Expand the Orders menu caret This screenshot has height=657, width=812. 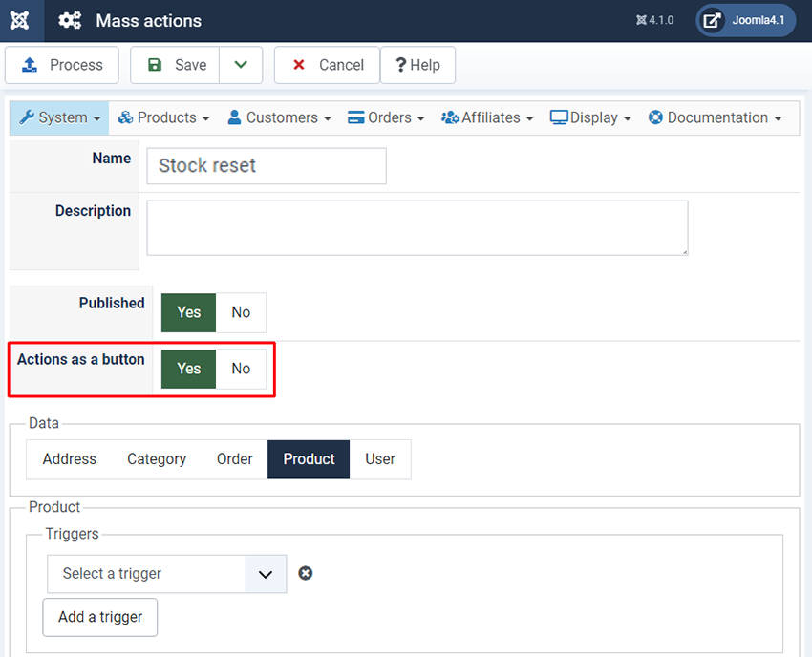coord(420,119)
